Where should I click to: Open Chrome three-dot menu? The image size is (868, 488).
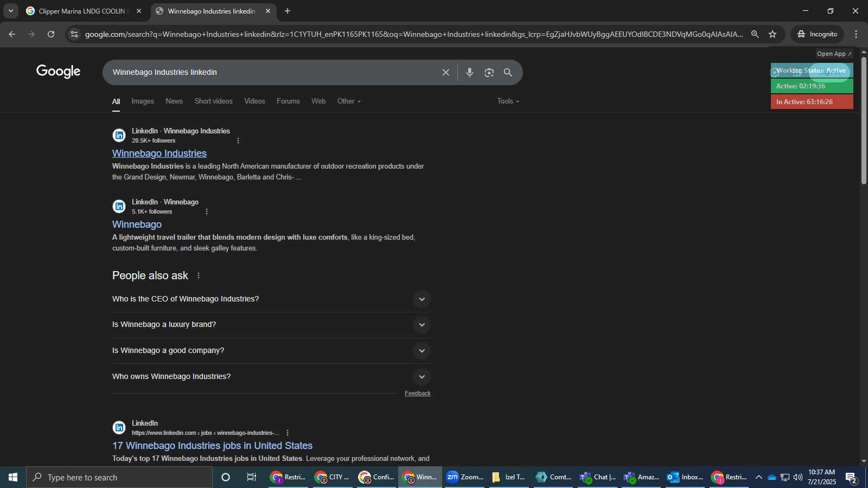pos(856,34)
